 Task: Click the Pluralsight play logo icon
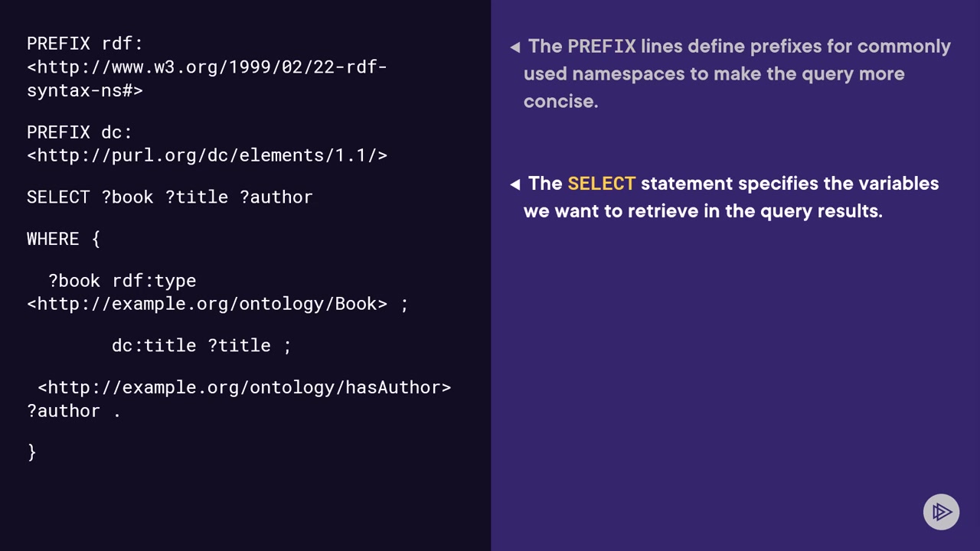click(x=941, y=512)
